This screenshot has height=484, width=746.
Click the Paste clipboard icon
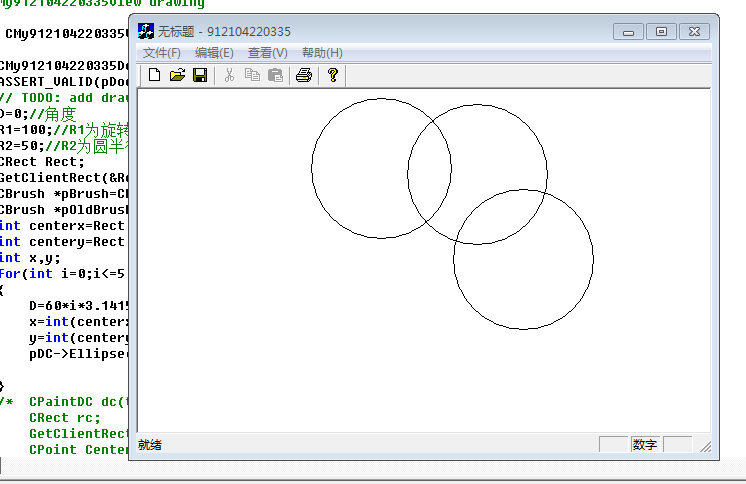coord(275,75)
